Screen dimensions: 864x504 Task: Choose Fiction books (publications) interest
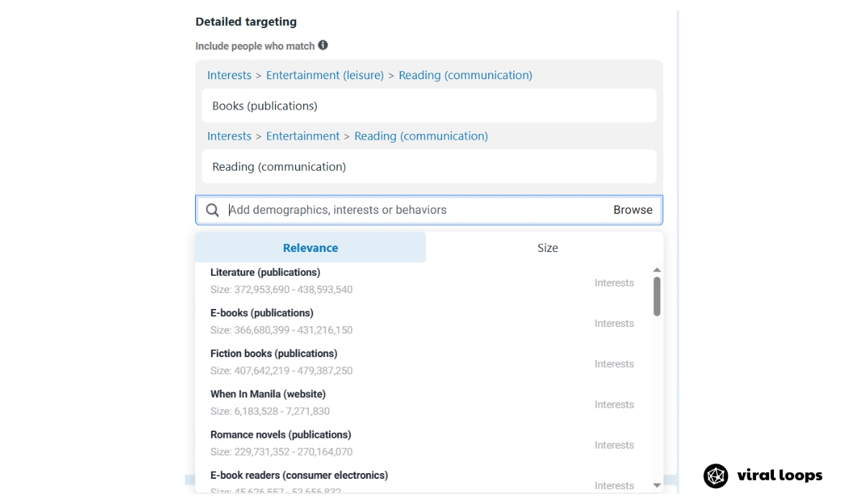(423, 362)
